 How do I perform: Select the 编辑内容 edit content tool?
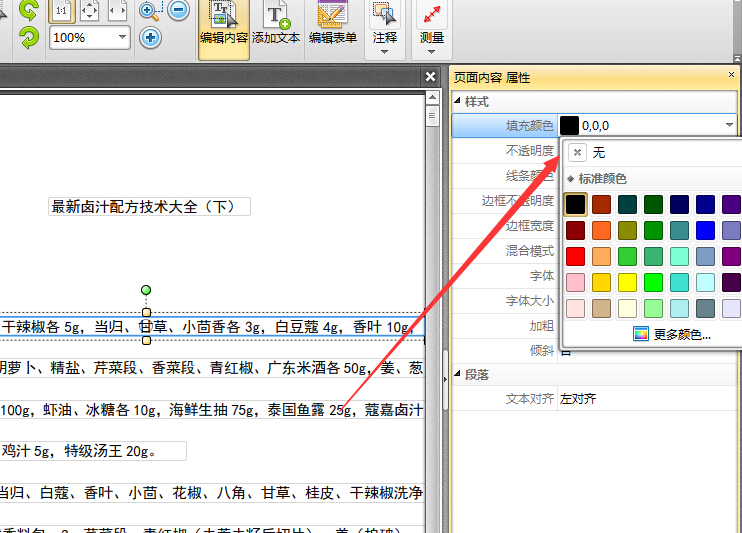click(224, 27)
